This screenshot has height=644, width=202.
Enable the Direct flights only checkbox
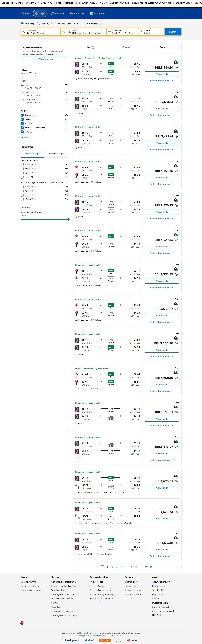click(82, 24)
